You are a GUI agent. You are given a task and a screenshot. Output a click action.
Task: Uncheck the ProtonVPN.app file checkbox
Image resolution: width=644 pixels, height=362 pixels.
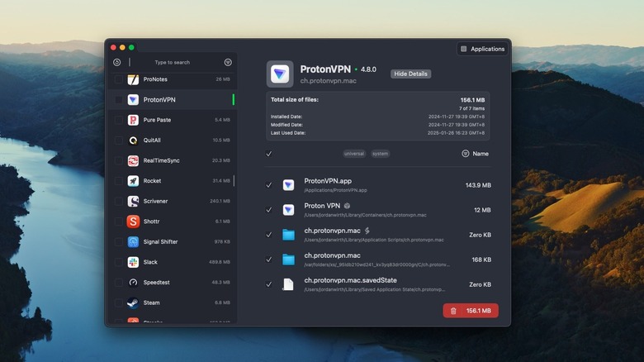(x=269, y=185)
